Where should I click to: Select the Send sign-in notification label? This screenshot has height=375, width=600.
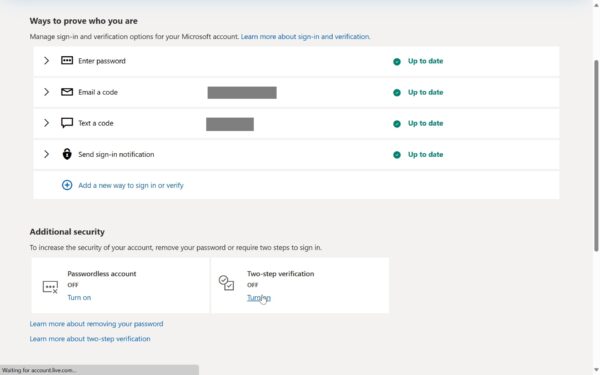click(x=116, y=155)
